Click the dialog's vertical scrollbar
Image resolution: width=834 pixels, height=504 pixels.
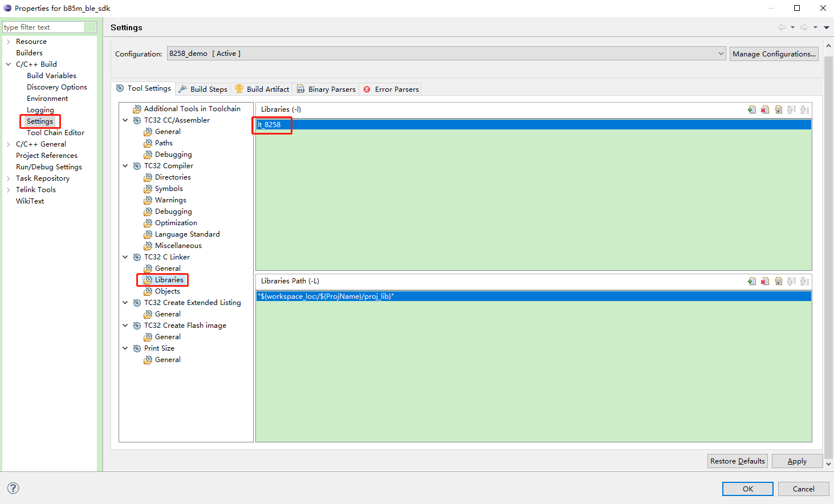(828, 257)
